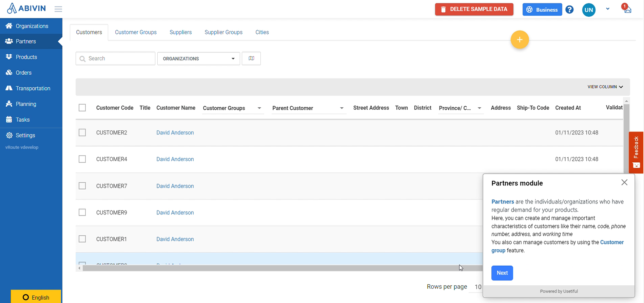Switch to the Customer Groups tab
This screenshot has height=303, width=644.
point(136,32)
